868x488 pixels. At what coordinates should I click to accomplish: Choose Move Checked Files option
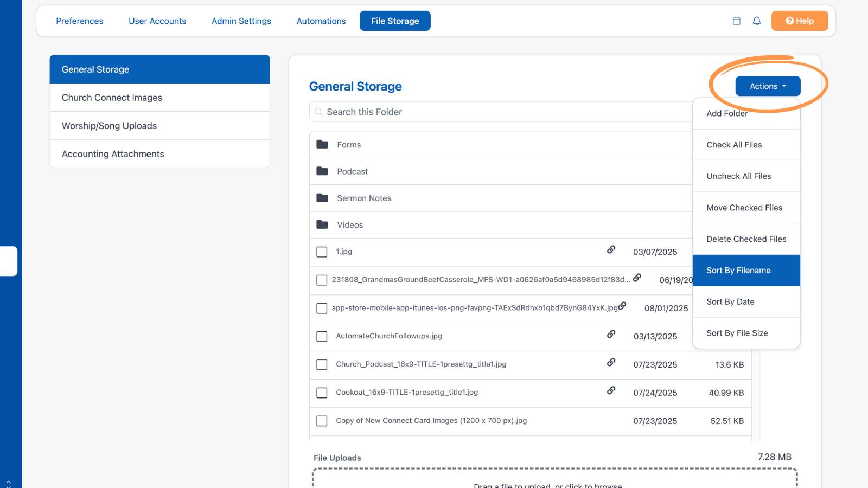click(x=746, y=208)
